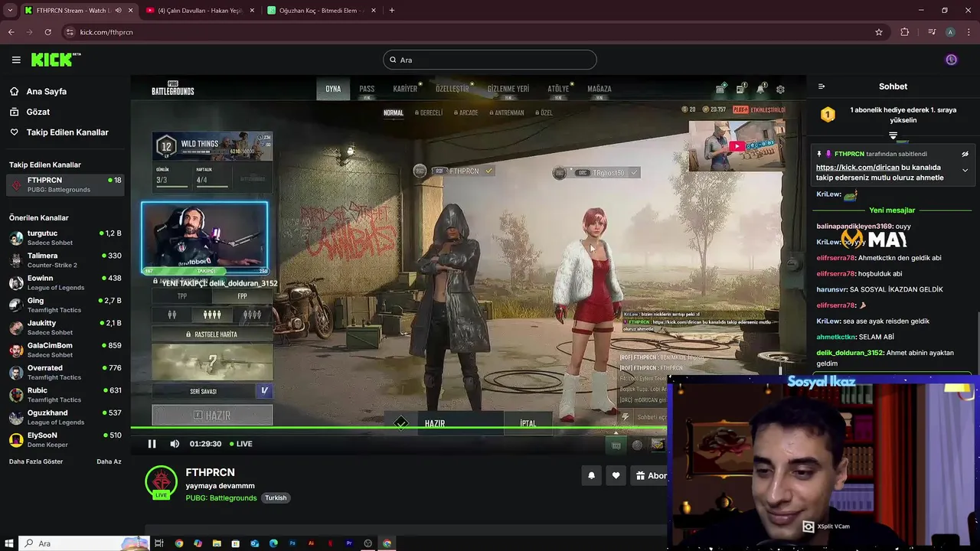The image size is (980, 551).
Task: Open the browser extensions menu
Action: pos(905,32)
